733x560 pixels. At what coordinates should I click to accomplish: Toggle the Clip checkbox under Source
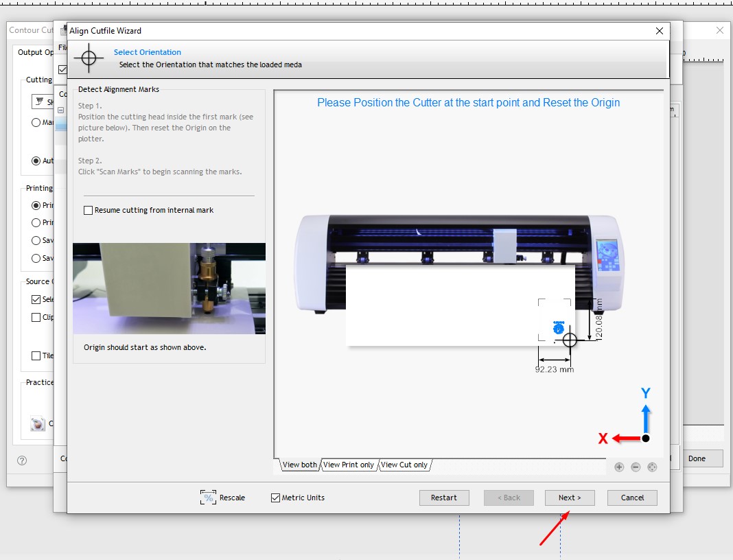tap(36, 317)
